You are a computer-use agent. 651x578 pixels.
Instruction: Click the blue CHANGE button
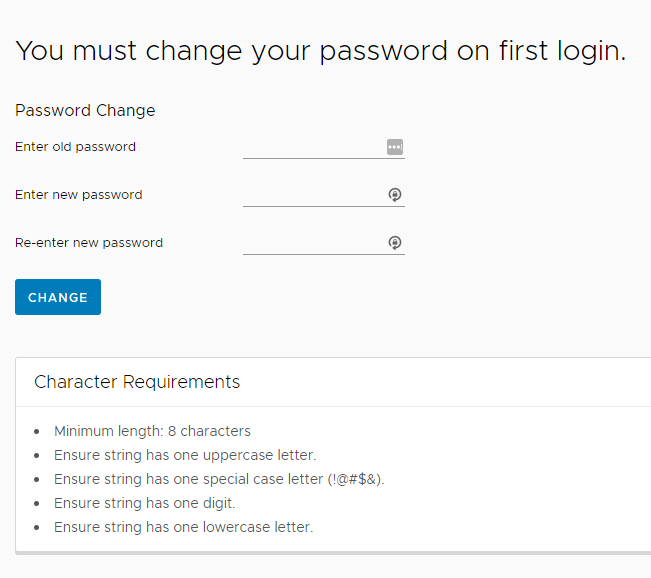click(x=58, y=297)
